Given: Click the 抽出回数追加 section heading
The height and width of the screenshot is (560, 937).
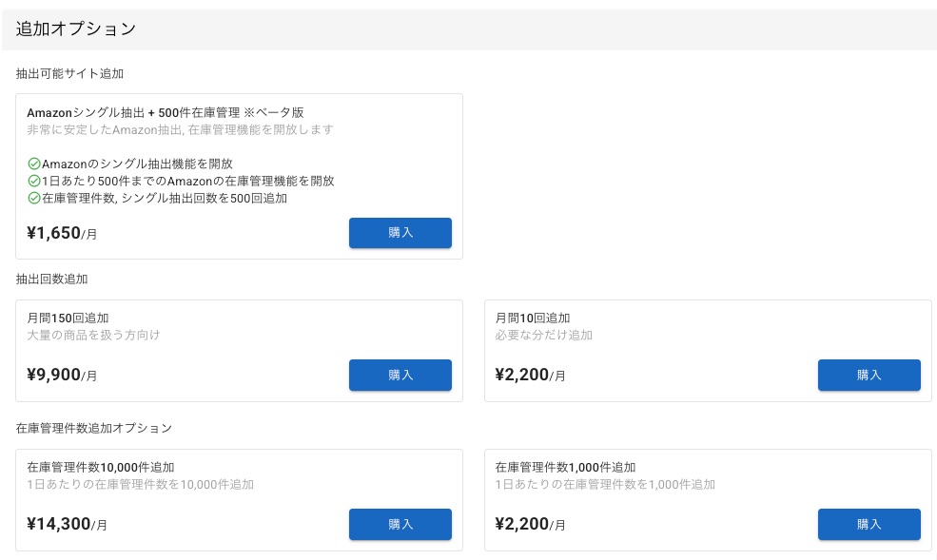Looking at the screenshot, I should (x=52, y=280).
